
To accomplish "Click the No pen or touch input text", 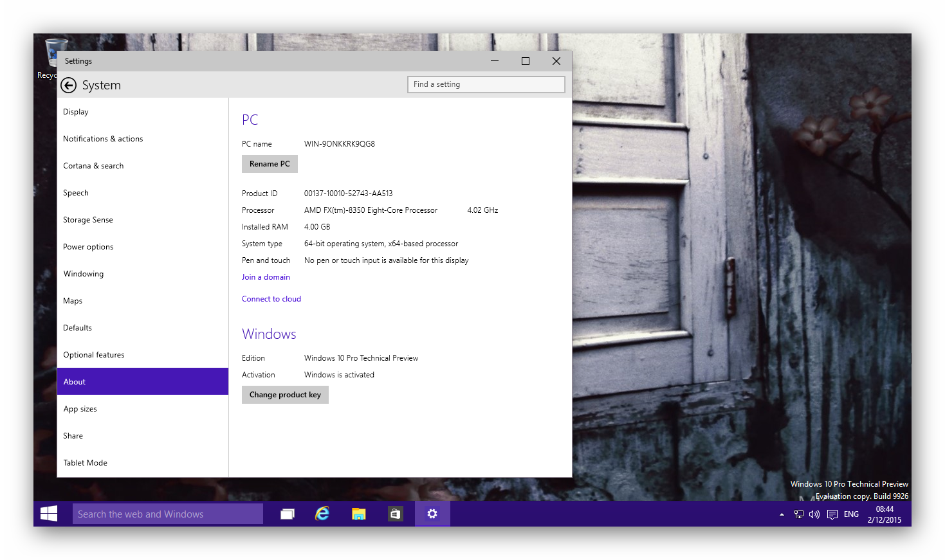I will click(386, 260).
